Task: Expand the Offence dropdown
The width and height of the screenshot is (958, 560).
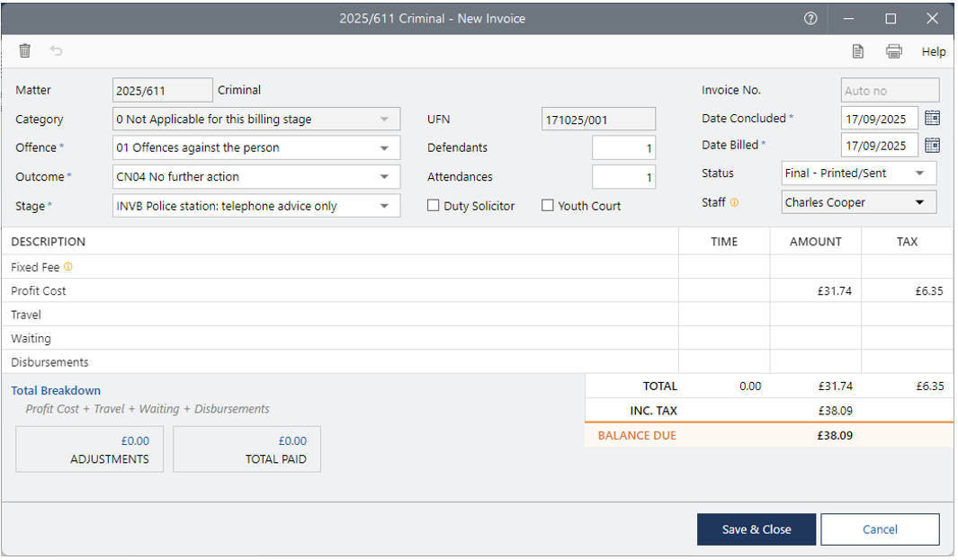Action: tap(384, 147)
